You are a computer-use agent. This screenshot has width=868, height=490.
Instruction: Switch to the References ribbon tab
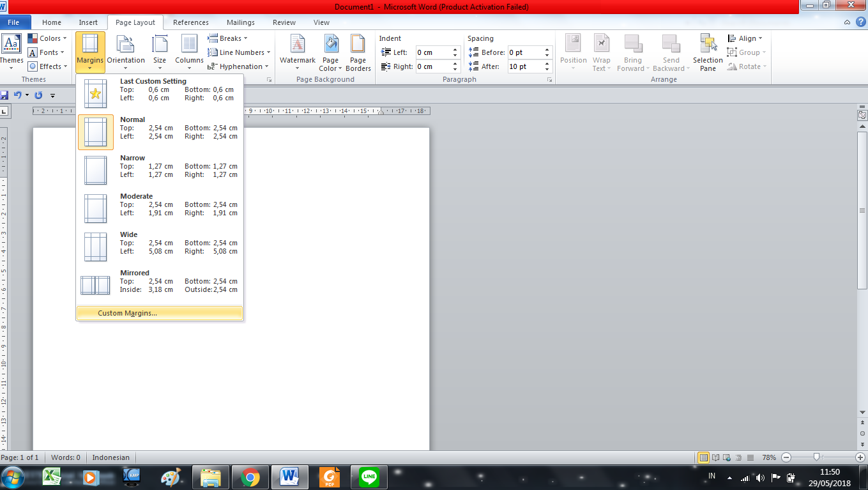click(190, 22)
